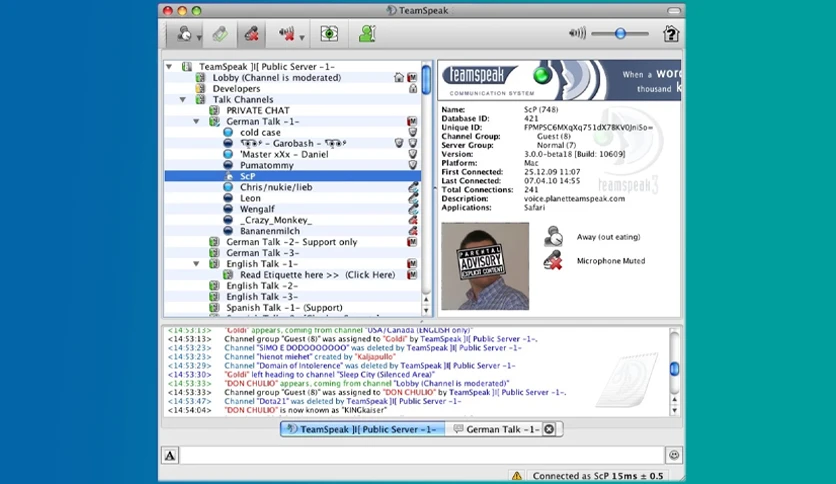Click the shield badge on 'Master xXx - Daniel row
Viewport: 836px width, 484px height.
413,155
